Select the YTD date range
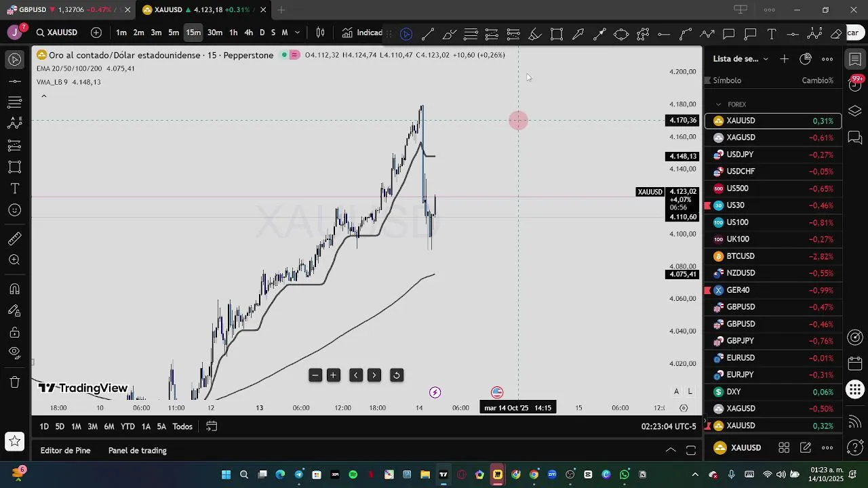This screenshot has height=488, width=868. coord(127,426)
